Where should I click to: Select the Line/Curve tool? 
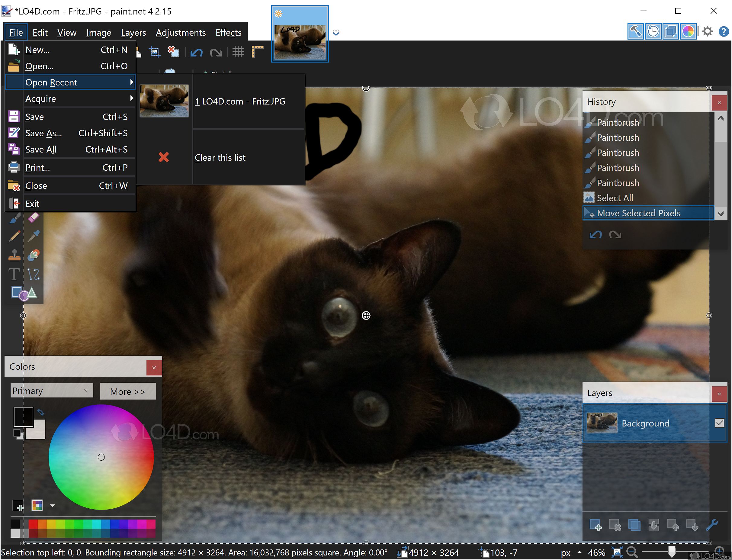(33, 275)
